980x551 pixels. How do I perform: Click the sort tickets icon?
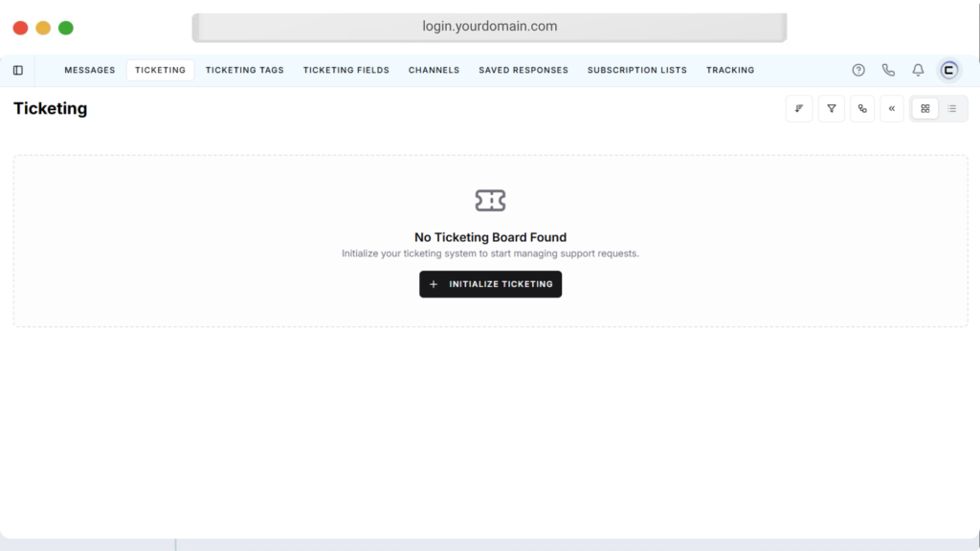coord(799,109)
